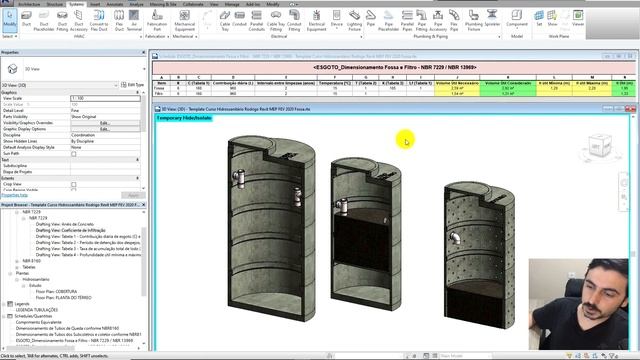This screenshot has height=360, width=640.
Task: Open Comprimento Equivalente schedule
Action: [39, 322]
